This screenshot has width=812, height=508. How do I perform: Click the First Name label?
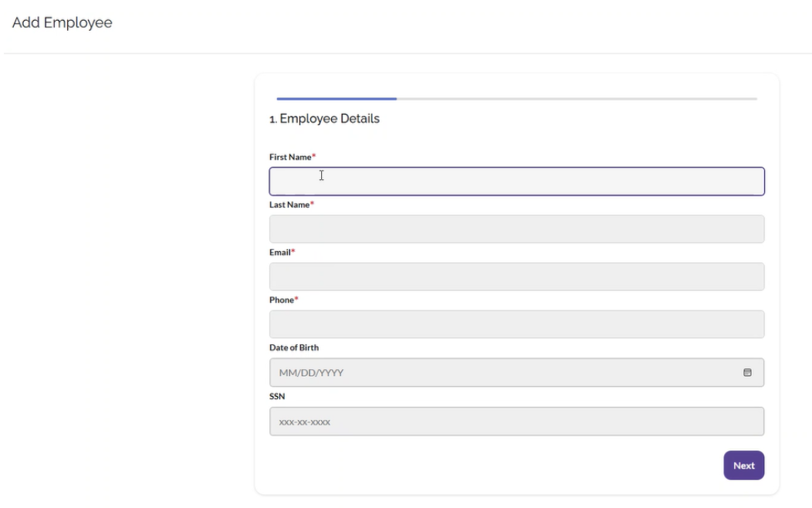click(289, 157)
